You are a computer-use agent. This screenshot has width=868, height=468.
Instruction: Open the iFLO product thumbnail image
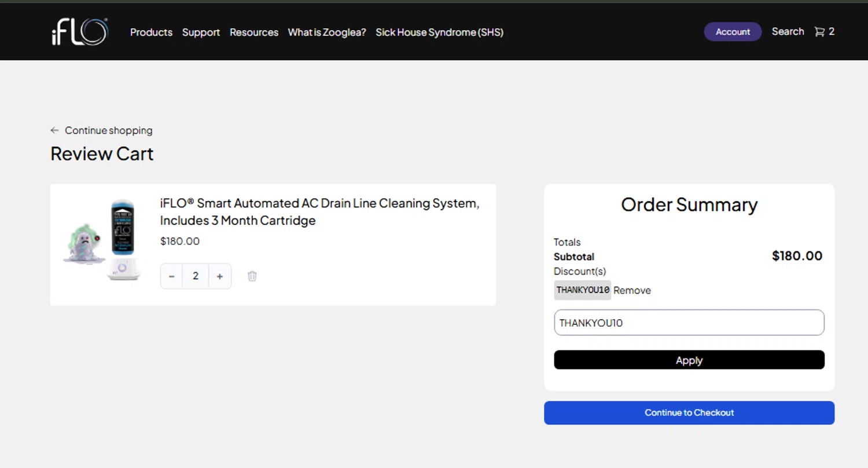tap(102, 240)
